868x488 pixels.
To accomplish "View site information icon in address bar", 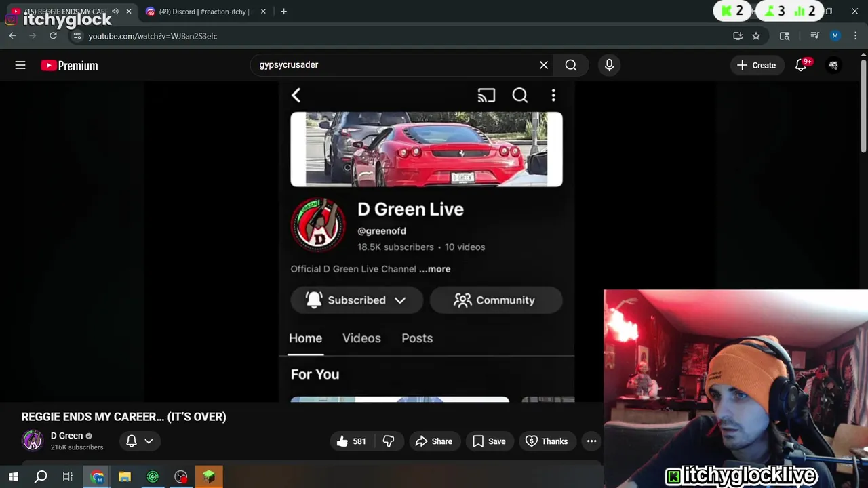I will coord(77,36).
